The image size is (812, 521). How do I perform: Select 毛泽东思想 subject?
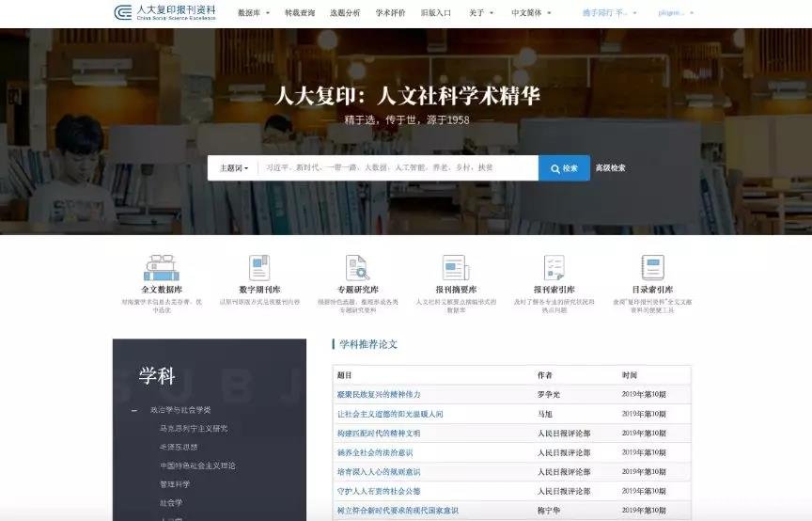179,447
